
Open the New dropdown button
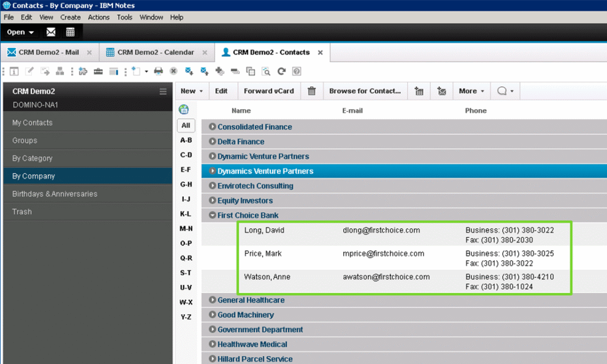coord(191,91)
